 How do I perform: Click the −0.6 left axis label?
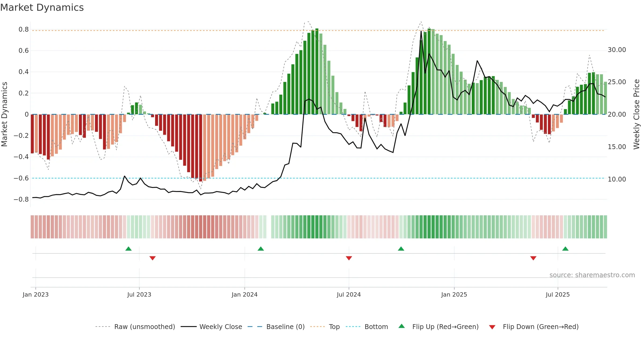pyautogui.click(x=21, y=178)
